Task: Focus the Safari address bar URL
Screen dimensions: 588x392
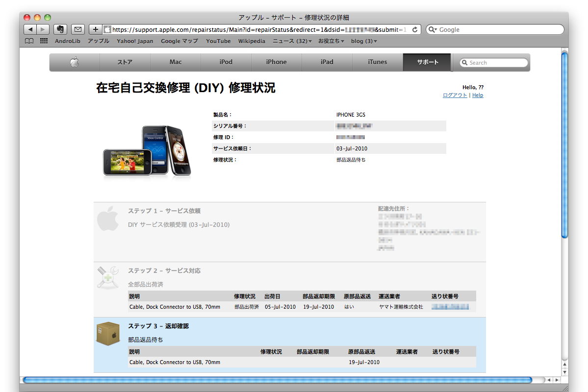Action: [259, 29]
